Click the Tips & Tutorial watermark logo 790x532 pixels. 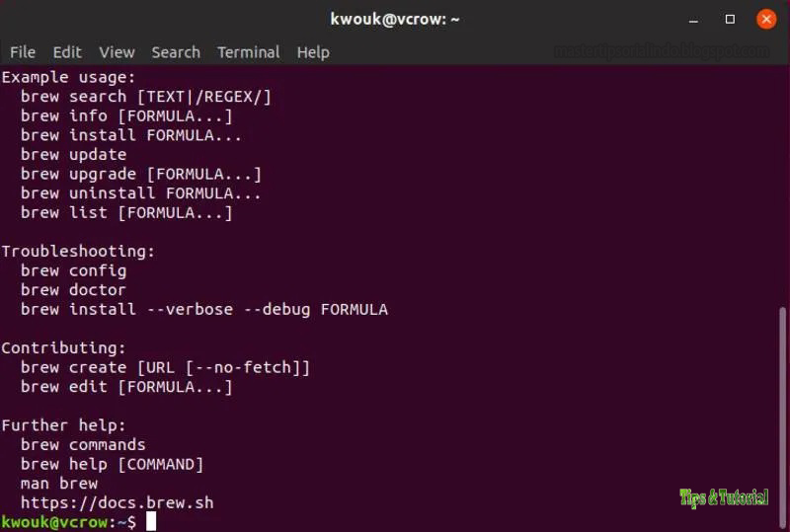(x=724, y=497)
